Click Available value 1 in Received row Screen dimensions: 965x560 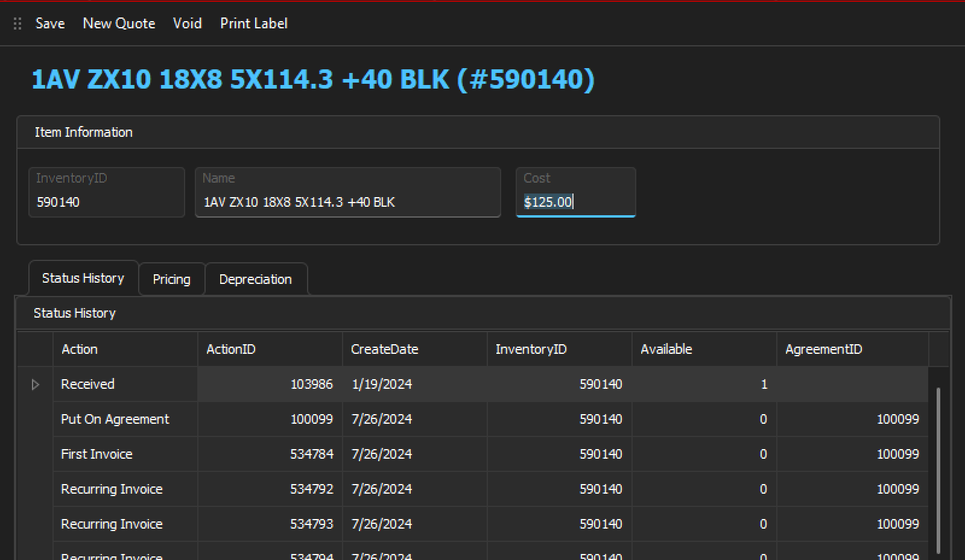point(704,385)
